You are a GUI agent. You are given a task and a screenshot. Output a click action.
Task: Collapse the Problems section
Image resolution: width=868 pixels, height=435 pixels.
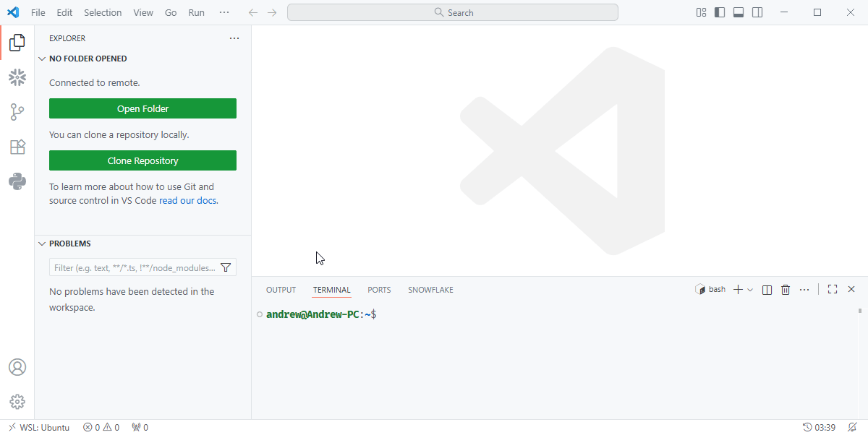[x=42, y=244]
